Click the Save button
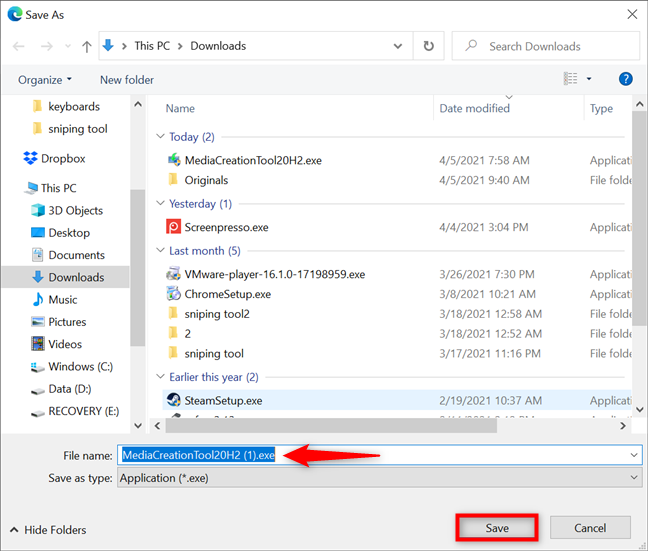The height and width of the screenshot is (551, 648). point(497,528)
